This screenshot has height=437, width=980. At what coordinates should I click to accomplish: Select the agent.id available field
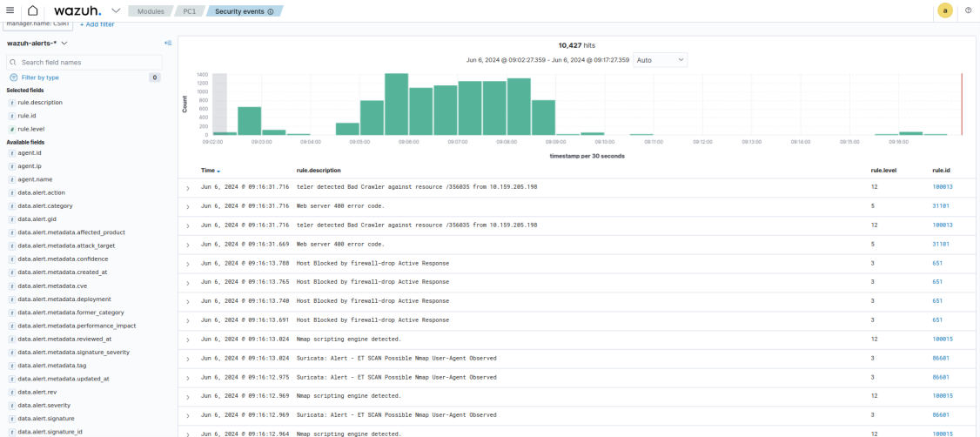pos(30,152)
